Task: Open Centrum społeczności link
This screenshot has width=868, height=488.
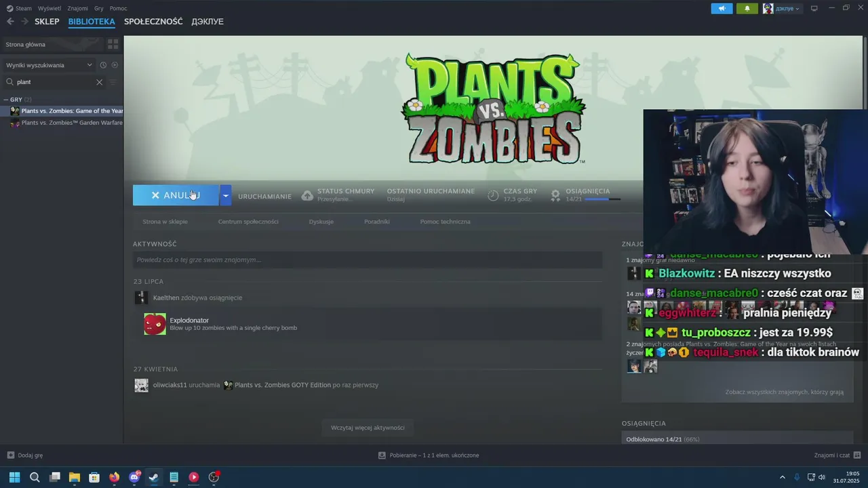Action: click(248, 222)
